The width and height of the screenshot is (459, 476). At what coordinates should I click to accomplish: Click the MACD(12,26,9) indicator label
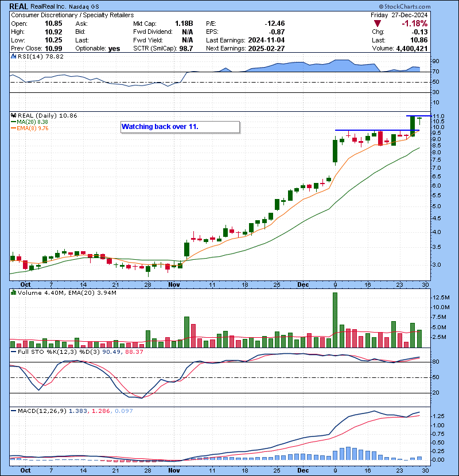point(42,411)
